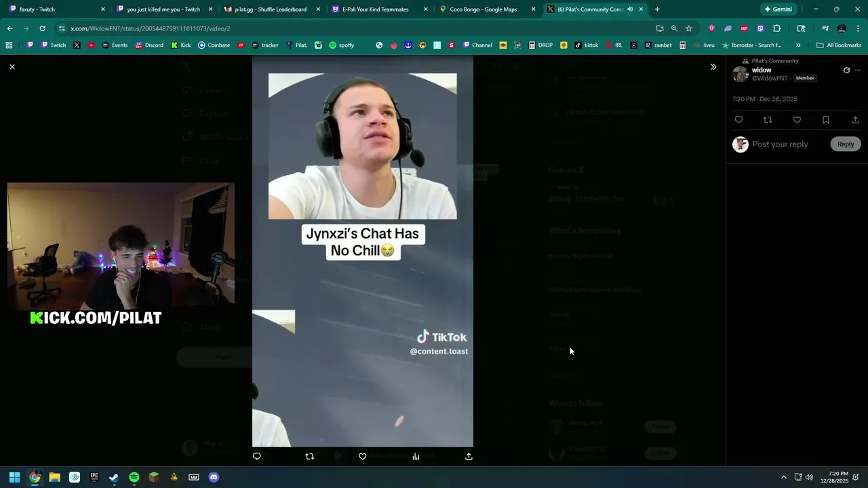This screenshot has height=488, width=868.
Task: Share icon in the right post panel
Action: [x=855, y=120]
